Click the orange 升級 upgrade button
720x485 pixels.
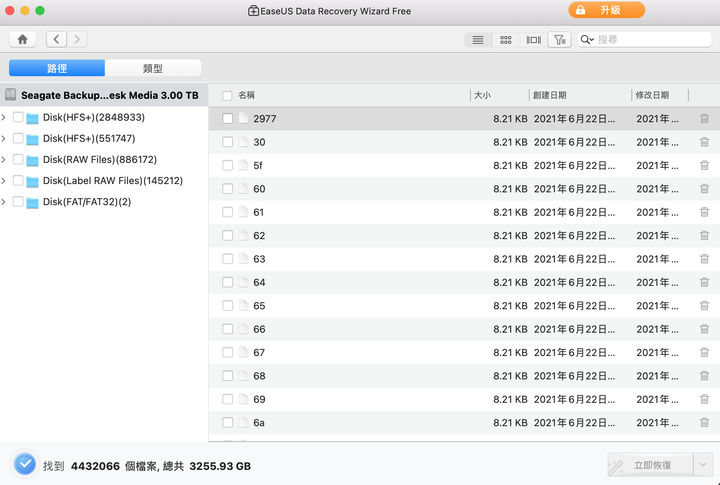[x=607, y=10]
